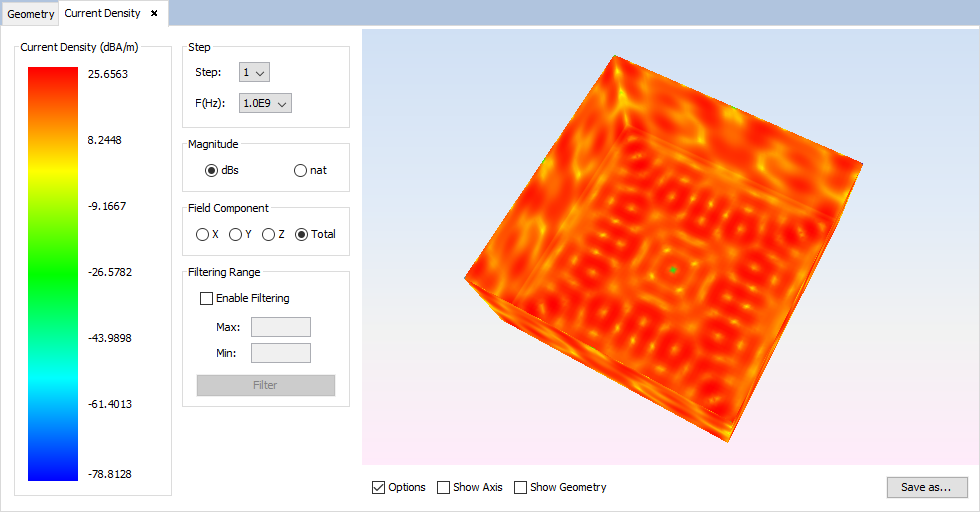Image resolution: width=980 pixels, height=512 pixels.
Task: Tick the Enable Filtering checkbox
Action: click(x=207, y=298)
